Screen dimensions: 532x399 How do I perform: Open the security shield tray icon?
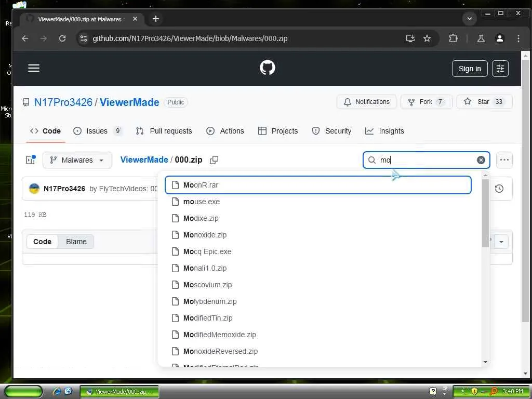click(x=474, y=391)
